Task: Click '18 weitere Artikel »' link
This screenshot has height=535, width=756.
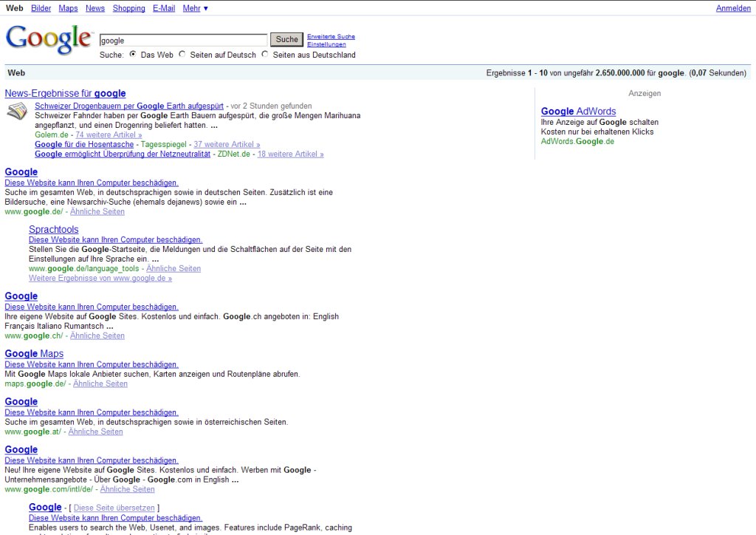Action: (290, 154)
